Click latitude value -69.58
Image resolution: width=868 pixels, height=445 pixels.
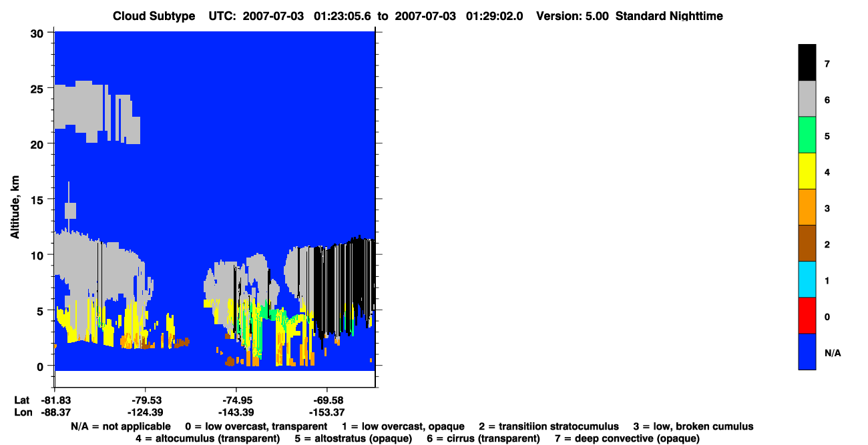327,400
